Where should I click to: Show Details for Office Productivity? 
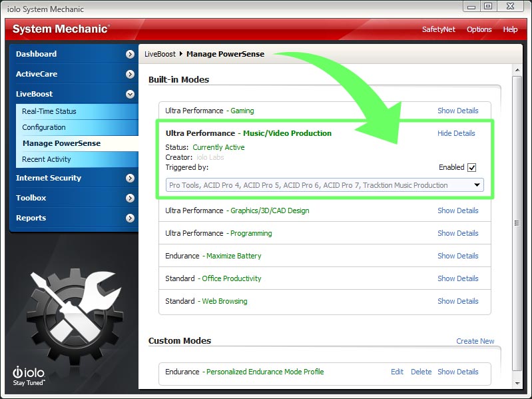pyautogui.click(x=457, y=278)
